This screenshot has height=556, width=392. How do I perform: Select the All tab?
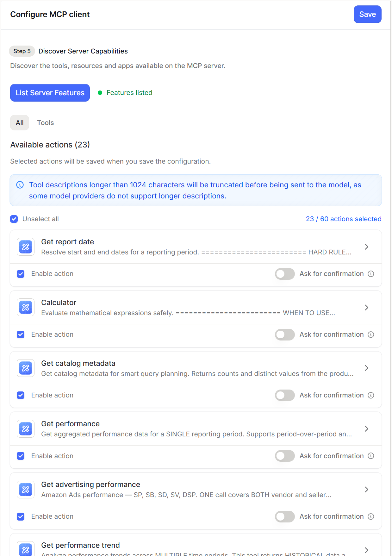tap(20, 123)
